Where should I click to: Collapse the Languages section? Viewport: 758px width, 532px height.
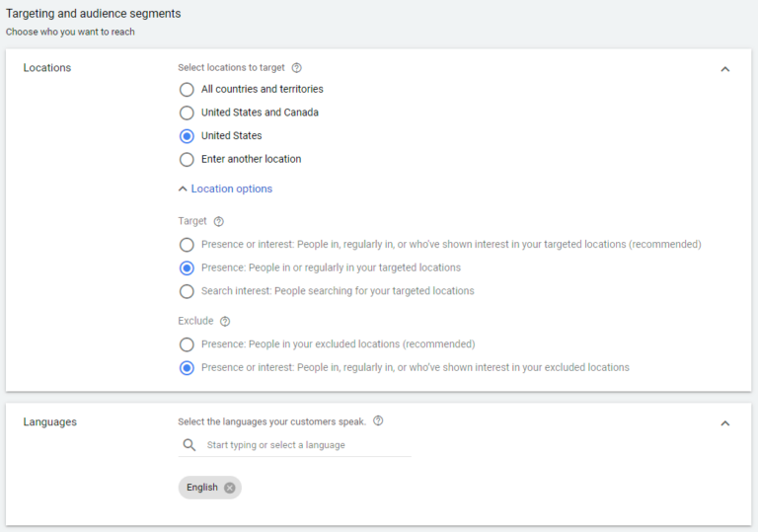click(725, 423)
